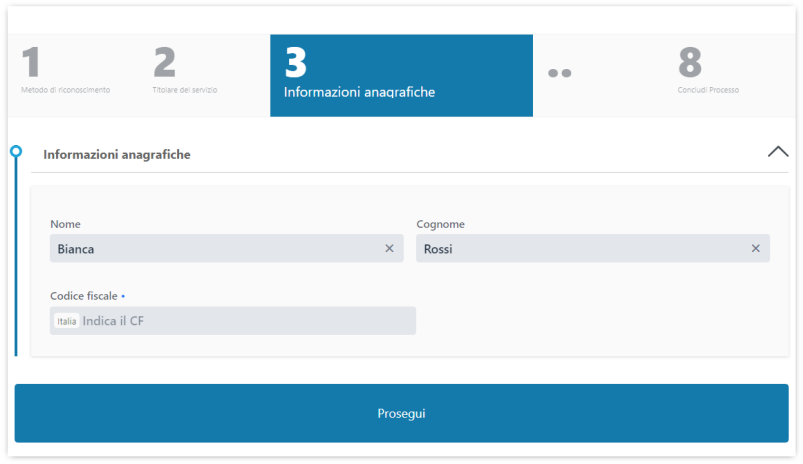
Task: Clear the Cognome field using X icon
Action: [755, 249]
